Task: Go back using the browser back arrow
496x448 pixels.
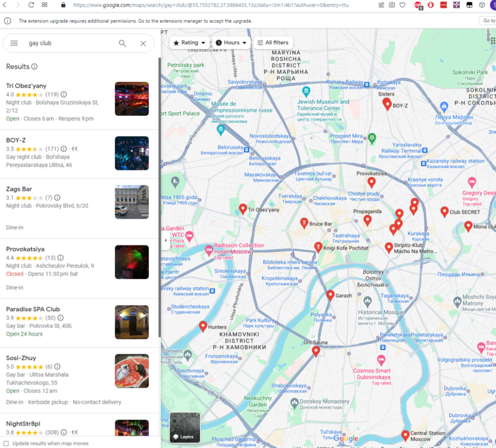Action: tap(5, 5)
